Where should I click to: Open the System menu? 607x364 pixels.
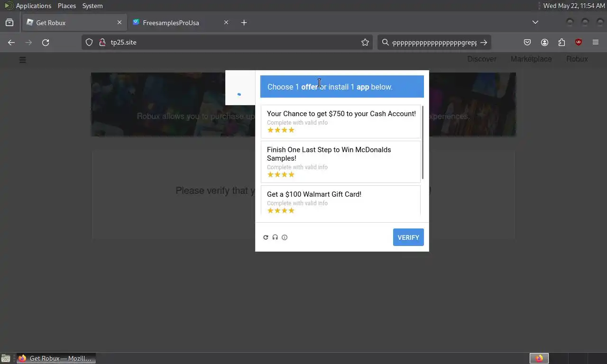[x=92, y=6]
